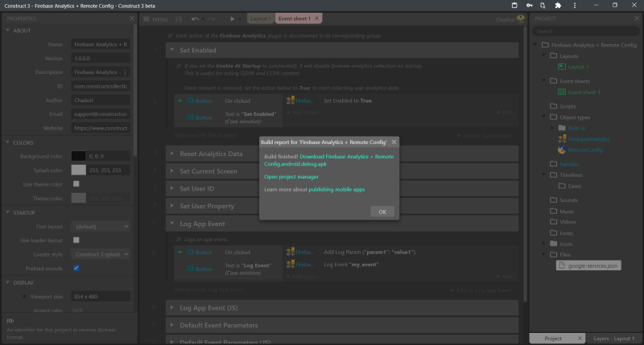The image size is (644, 345).
Task: Toggle the Use loader layout checkbox
Action: (x=76, y=240)
